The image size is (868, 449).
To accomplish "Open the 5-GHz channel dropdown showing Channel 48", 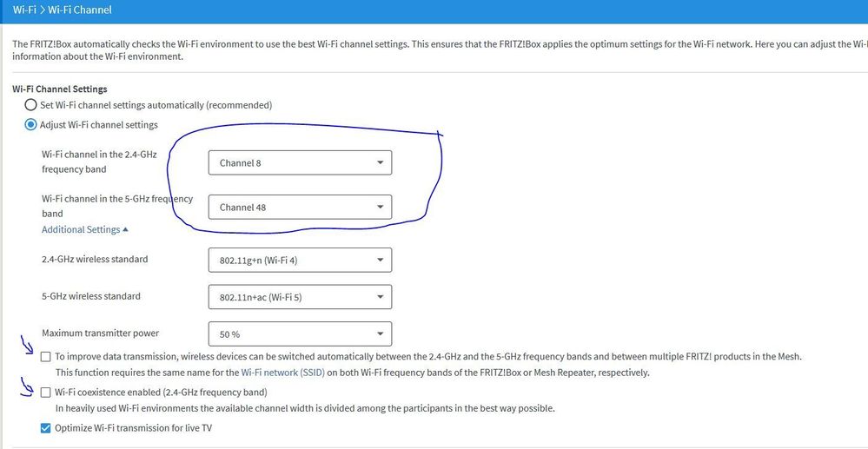I will coord(300,207).
